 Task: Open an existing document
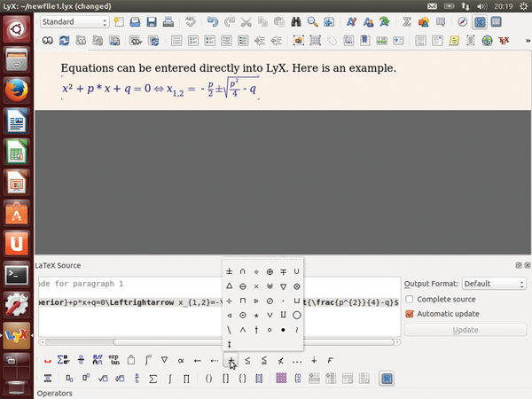click(135, 22)
